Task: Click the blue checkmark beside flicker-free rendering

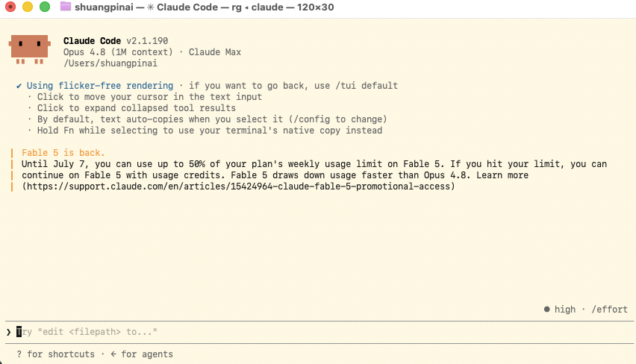Action: tap(19, 86)
